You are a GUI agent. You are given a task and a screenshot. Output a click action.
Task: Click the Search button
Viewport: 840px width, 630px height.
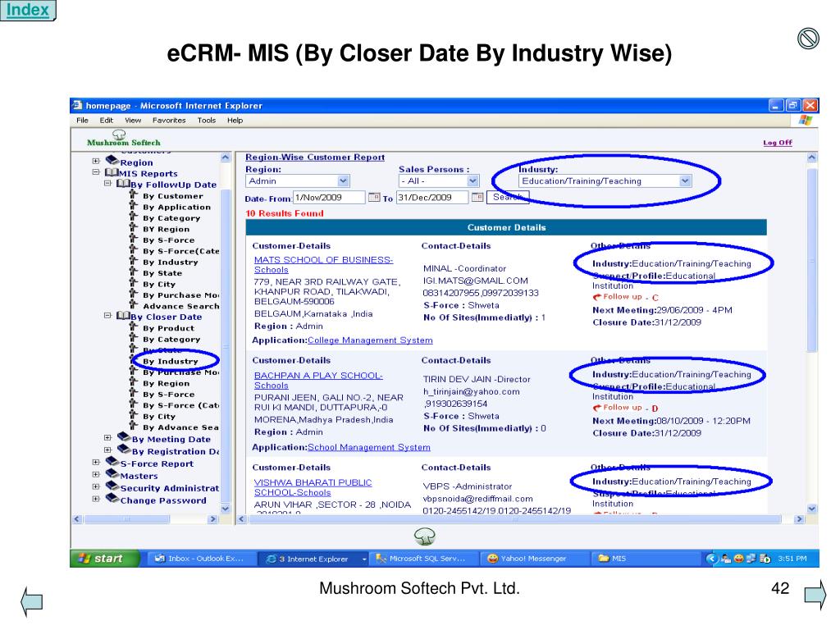click(x=507, y=197)
